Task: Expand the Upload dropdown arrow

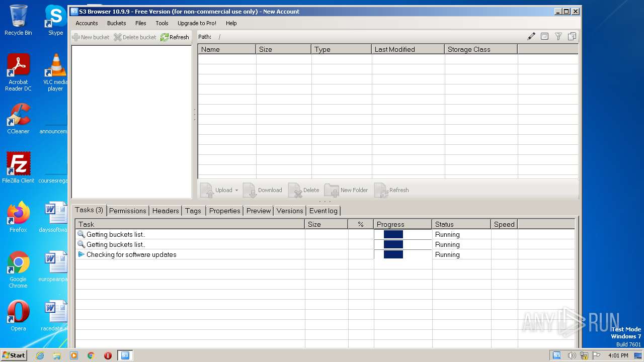Action: click(236, 190)
